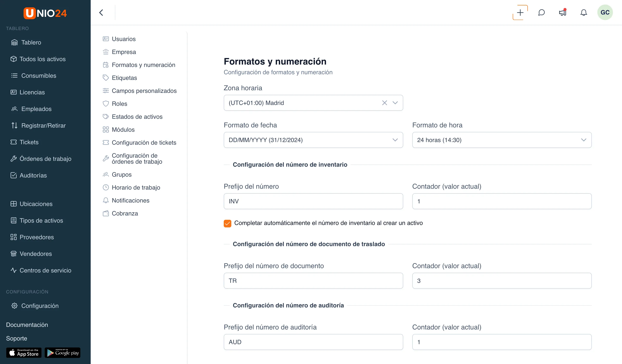This screenshot has height=364, width=622.
Task: Click the Centros de servicio pulse icon
Action: tap(14, 270)
